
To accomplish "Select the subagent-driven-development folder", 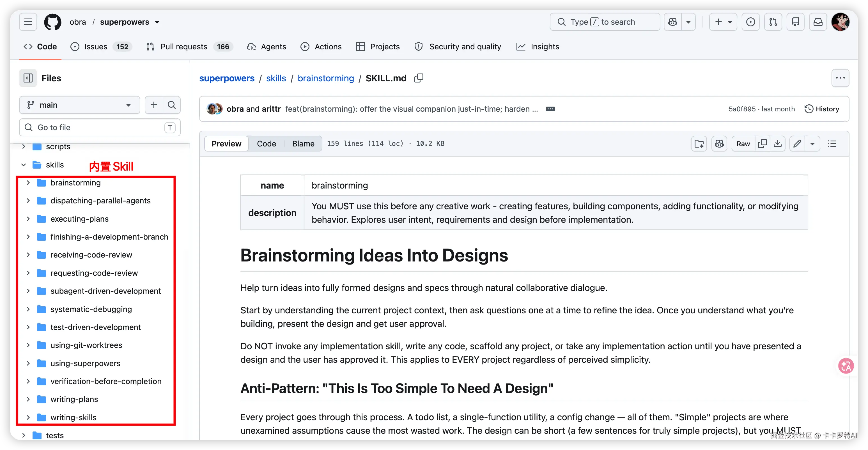I will point(105,291).
